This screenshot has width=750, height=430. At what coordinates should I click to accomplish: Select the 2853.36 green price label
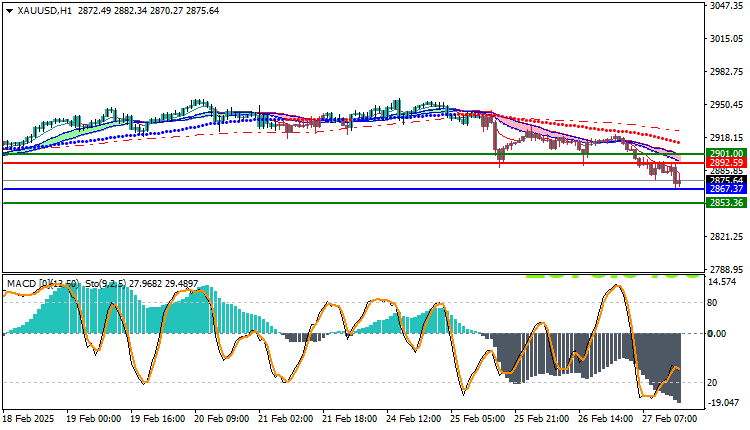[x=726, y=203]
